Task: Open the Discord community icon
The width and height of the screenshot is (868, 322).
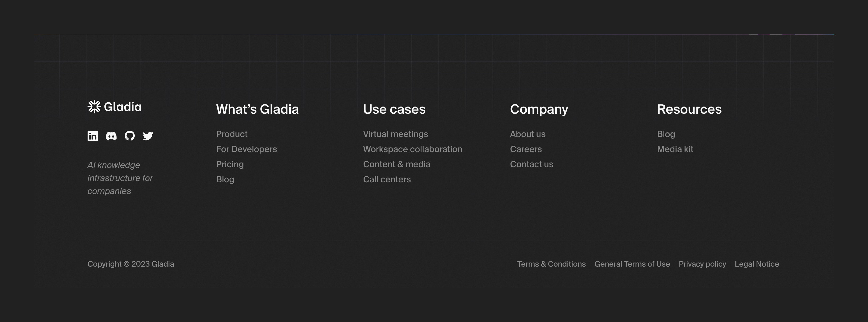Action: (111, 136)
